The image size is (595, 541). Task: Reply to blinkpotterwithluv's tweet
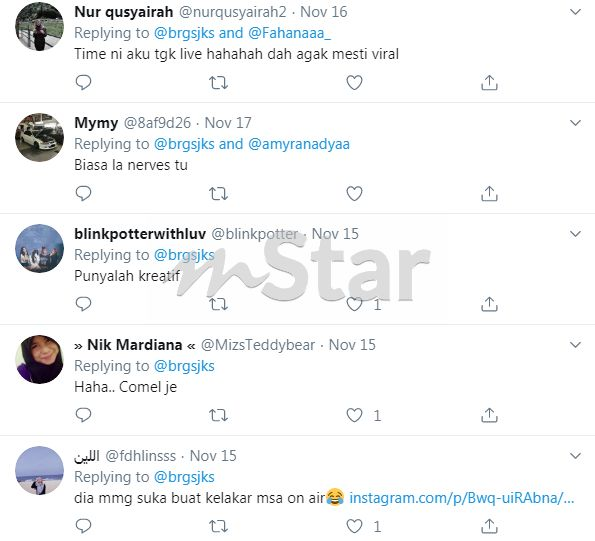point(83,304)
